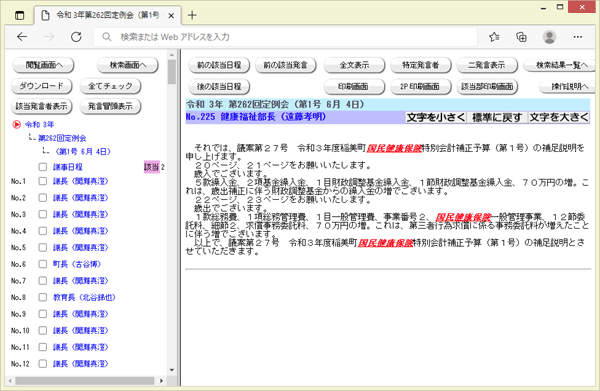Open the Collections icon

pyautogui.click(x=521, y=37)
